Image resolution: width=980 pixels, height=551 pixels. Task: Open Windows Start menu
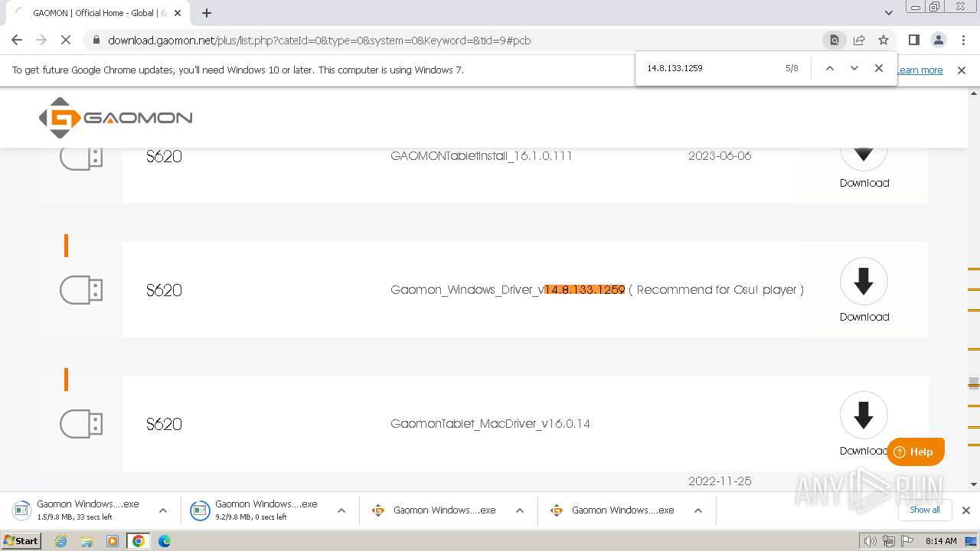tap(21, 541)
